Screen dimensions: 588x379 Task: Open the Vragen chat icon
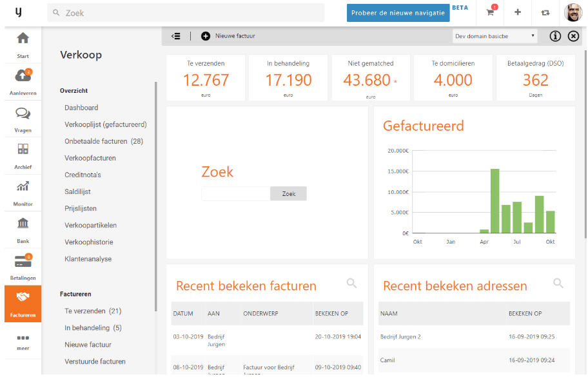point(23,113)
